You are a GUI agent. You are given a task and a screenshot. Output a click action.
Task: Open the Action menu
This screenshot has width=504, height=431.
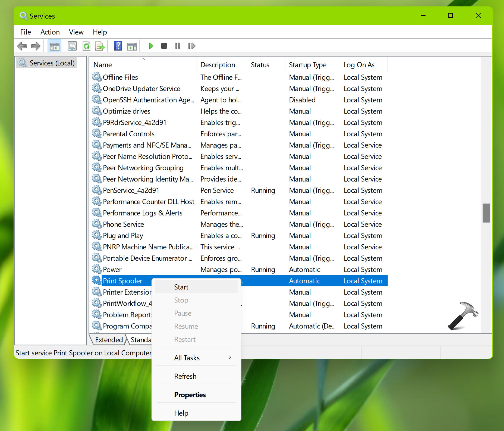point(50,32)
